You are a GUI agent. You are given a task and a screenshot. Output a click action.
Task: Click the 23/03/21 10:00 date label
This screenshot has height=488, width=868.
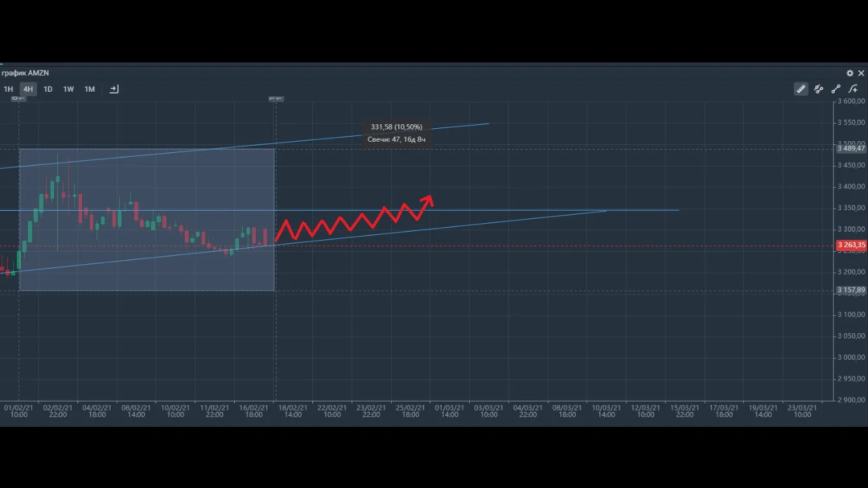point(802,411)
